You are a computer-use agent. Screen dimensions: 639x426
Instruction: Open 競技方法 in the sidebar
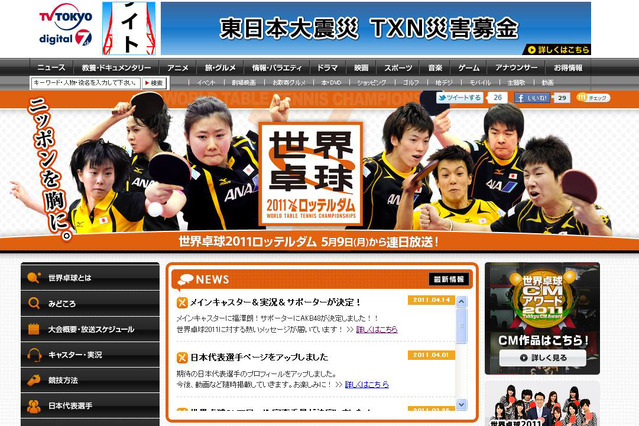pos(90,380)
